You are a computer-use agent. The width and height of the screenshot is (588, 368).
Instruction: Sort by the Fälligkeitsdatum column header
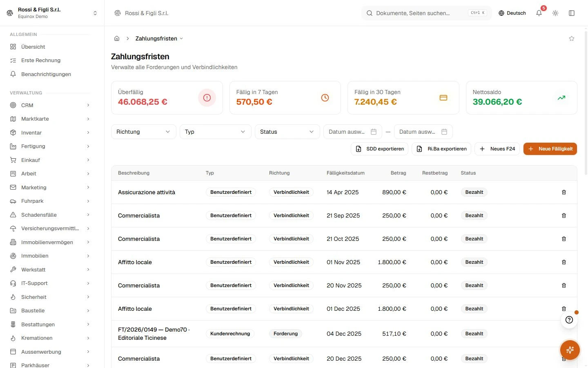[345, 173]
